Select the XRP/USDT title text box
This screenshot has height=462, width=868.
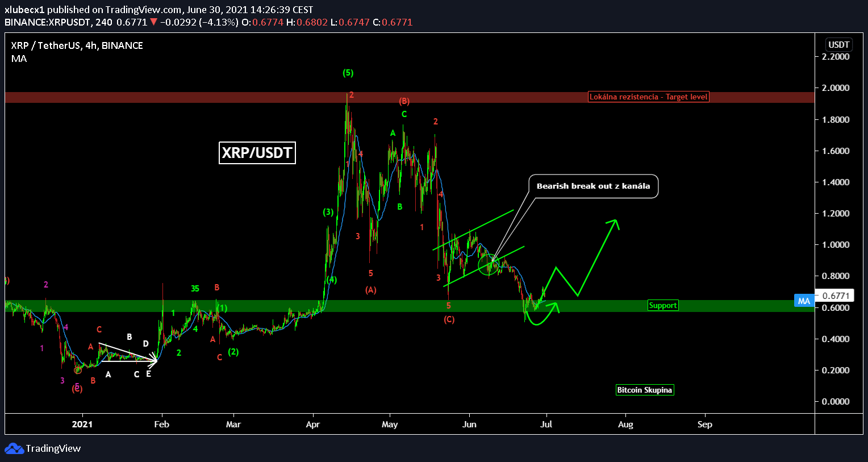coord(257,153)
